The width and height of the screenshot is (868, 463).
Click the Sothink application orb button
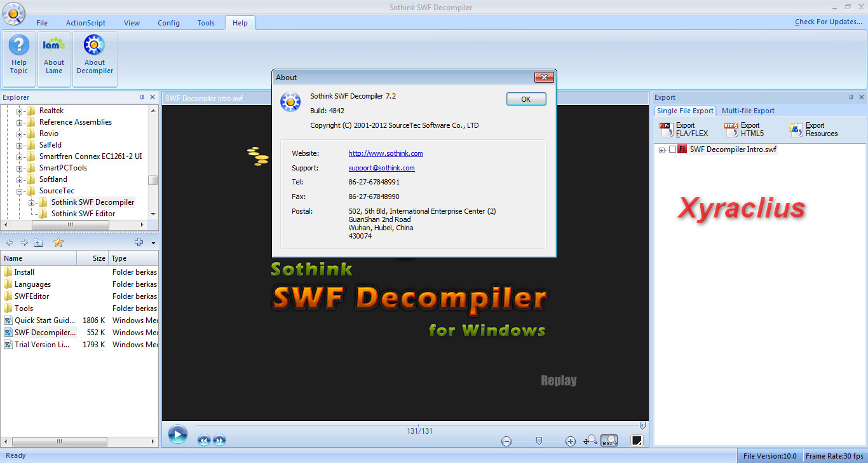click(x=13, y=13)
